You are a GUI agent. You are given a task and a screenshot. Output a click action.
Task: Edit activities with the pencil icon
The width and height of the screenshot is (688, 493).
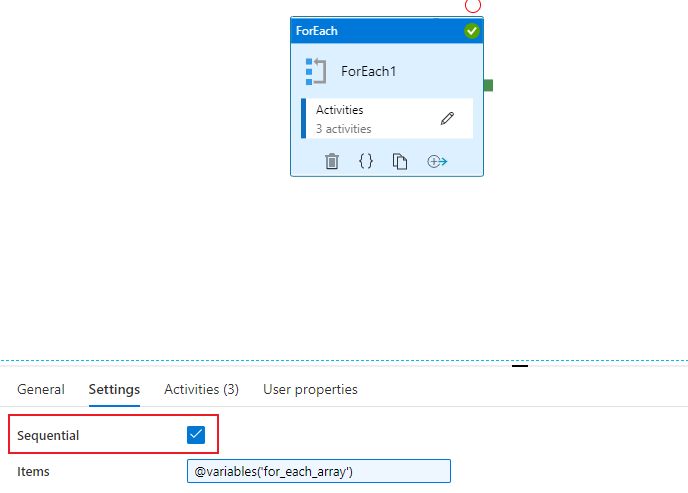(x=447, y=118)
